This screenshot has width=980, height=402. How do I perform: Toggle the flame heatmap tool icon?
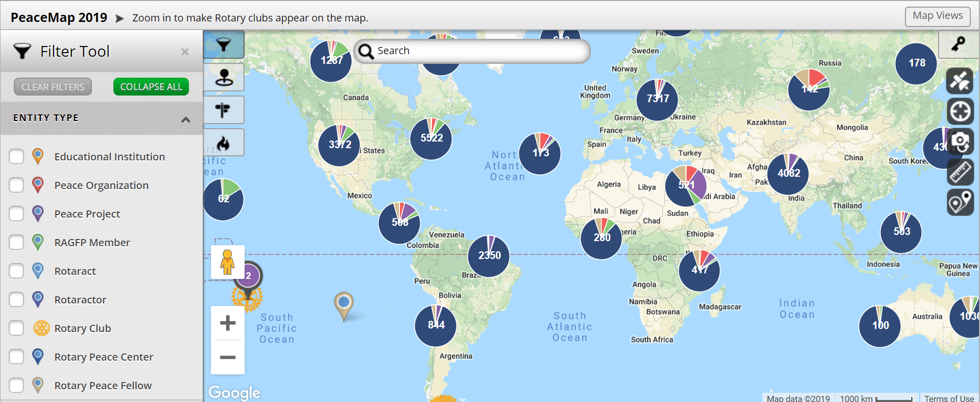[224, 143]
